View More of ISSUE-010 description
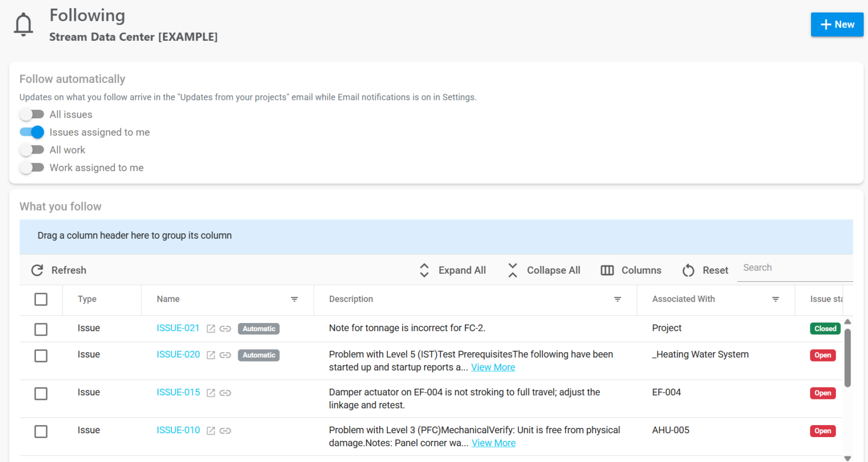The image size is (868, 462). click(x=494, y=443)
